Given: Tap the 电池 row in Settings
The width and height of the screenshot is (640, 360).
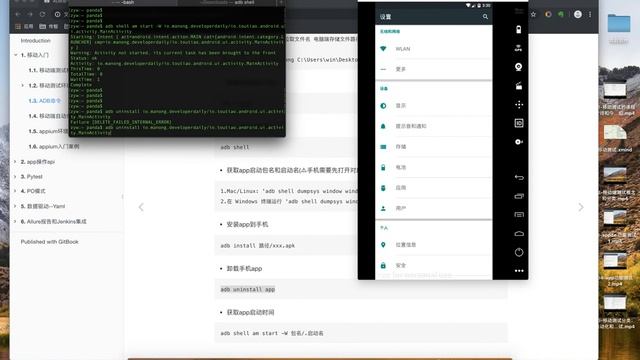Looking at the screenshot, I should click(434, 167).
